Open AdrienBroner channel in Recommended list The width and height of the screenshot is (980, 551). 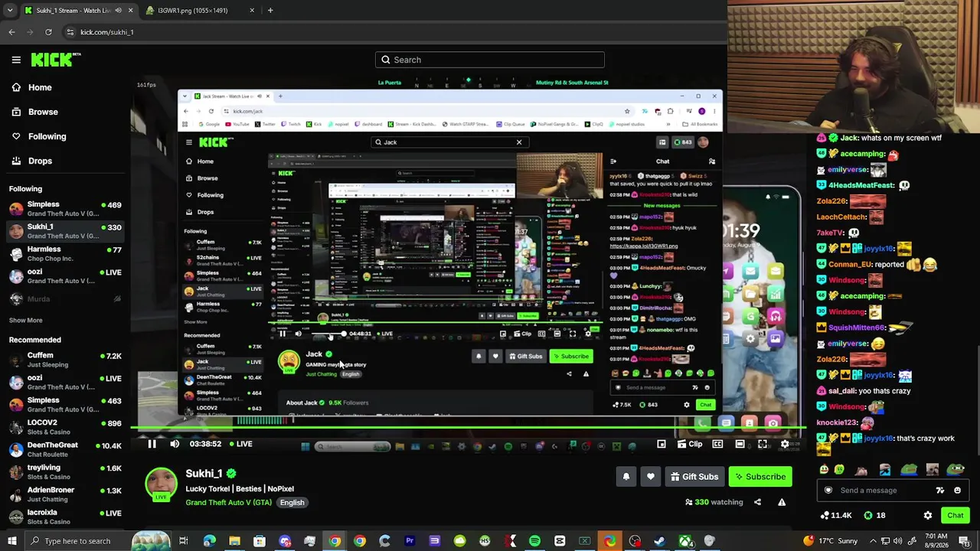click(x=65, y=494)
